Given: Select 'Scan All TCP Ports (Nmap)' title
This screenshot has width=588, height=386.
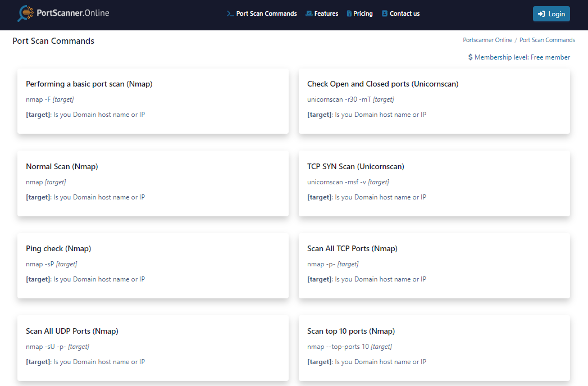Looking at the screenshot, I should 352,249.
